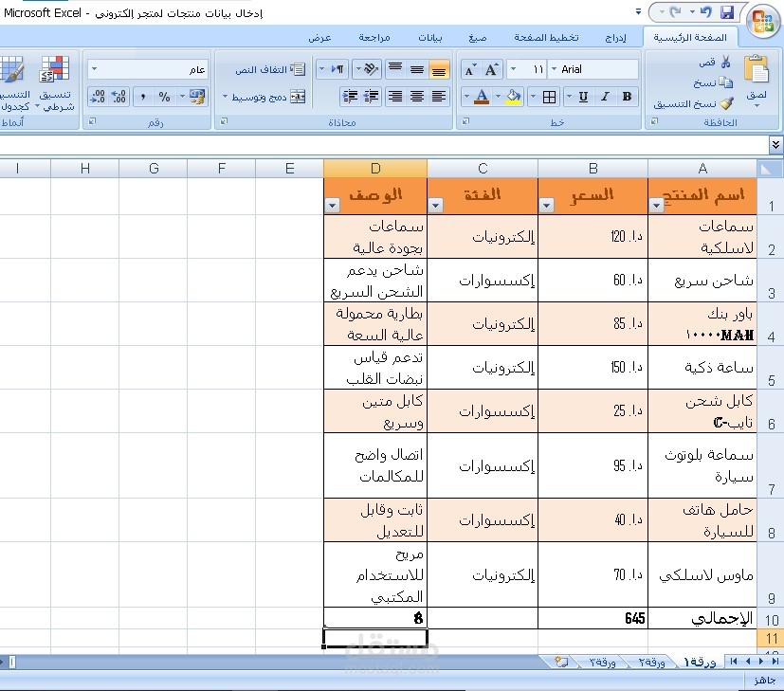Increase decimal places
This screenshot has height=691, width=784.
(x=119, y=97)
